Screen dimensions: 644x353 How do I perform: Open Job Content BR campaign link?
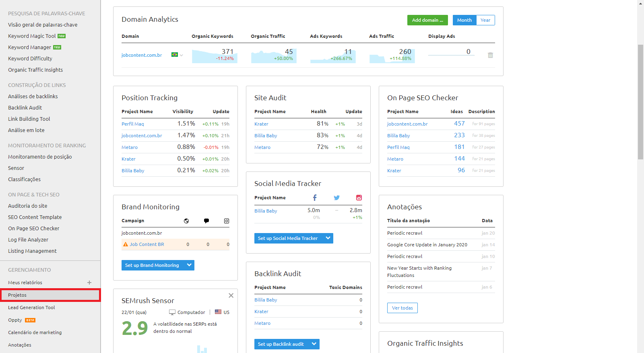pyautogui.click(x=147, y=244)
